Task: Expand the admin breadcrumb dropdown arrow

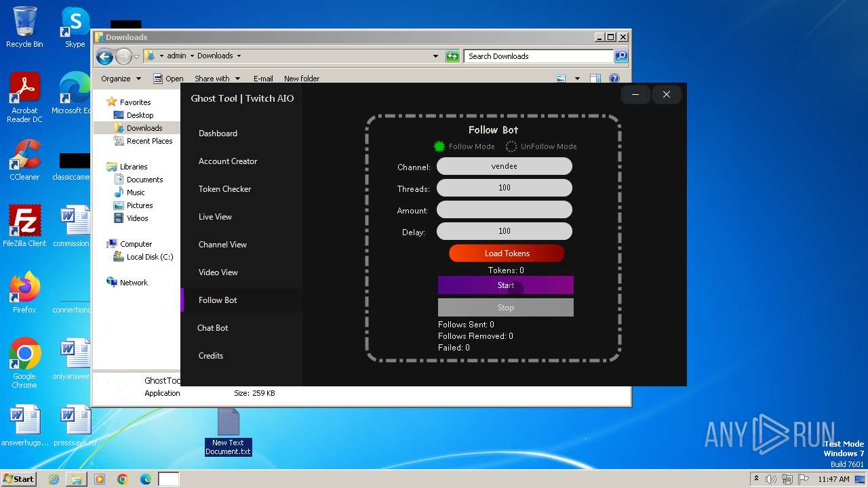Action: pyautogui.click(x=192, y=56)
